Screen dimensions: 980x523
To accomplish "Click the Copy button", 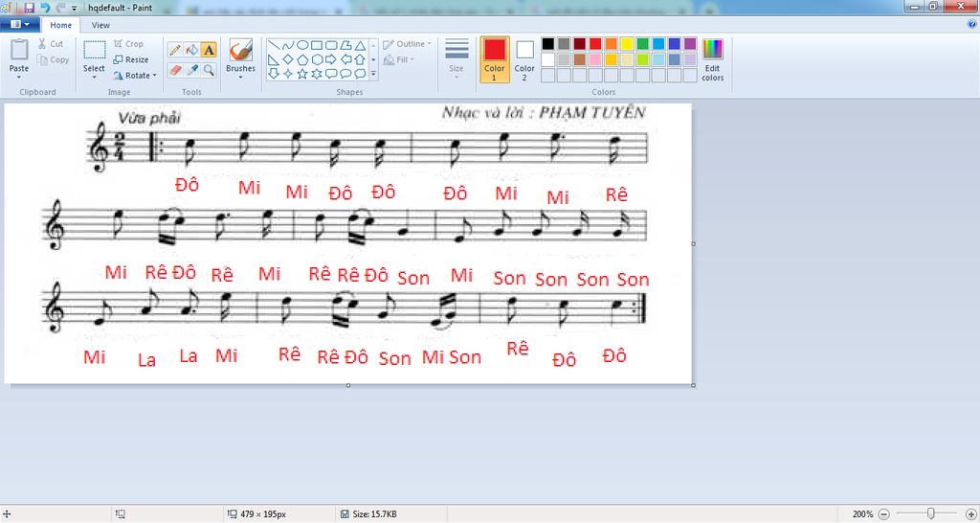I will point(54,60).
